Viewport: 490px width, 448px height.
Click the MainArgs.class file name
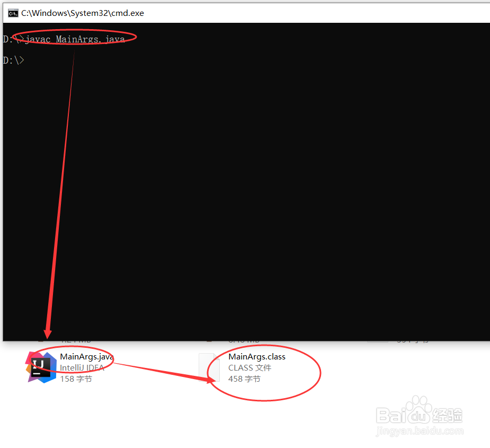pos(257,357)
